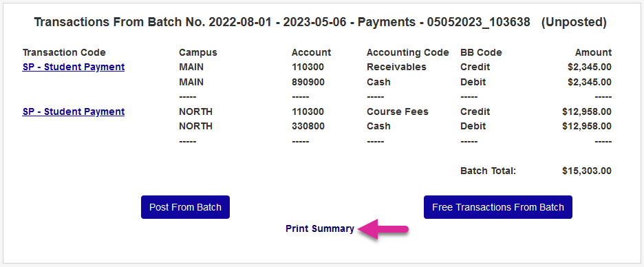Image resolution: width=644 pixels, height=267 pixels.
Task: Click Cash accounting code in 890900 row
Action: click(378, 82)
